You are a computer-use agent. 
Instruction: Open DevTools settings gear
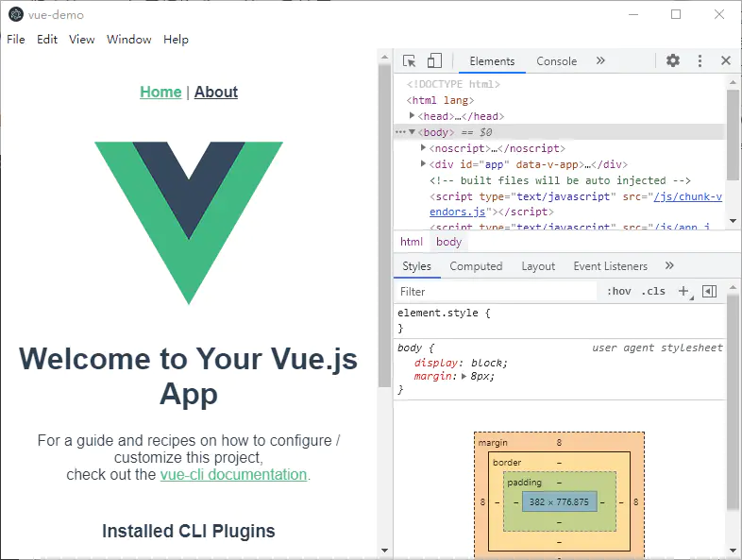pos(673,60)
